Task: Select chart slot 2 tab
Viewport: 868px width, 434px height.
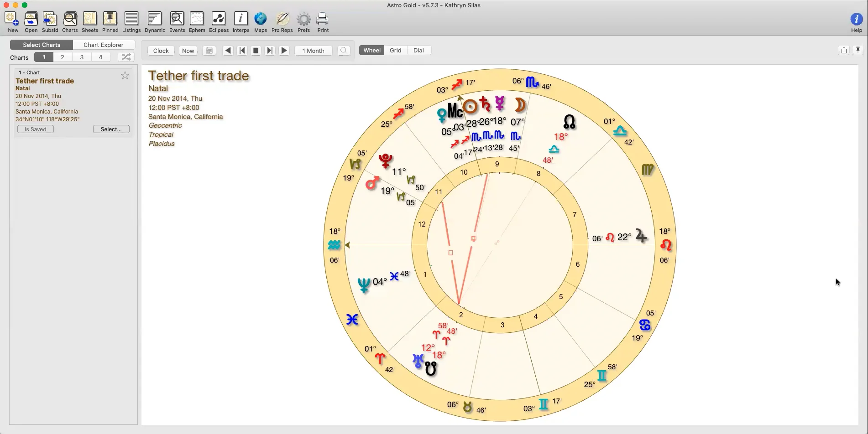Action: 63,57
